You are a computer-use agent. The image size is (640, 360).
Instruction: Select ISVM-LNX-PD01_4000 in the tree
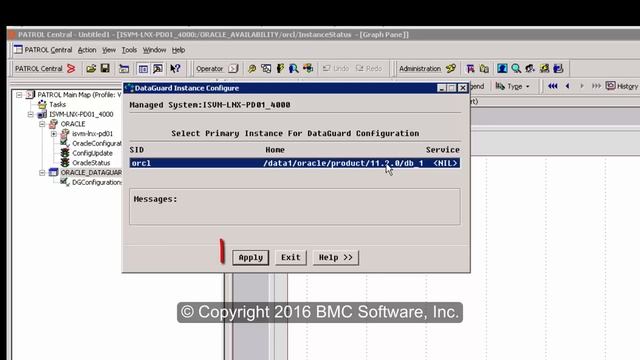[x=81, y=114]
